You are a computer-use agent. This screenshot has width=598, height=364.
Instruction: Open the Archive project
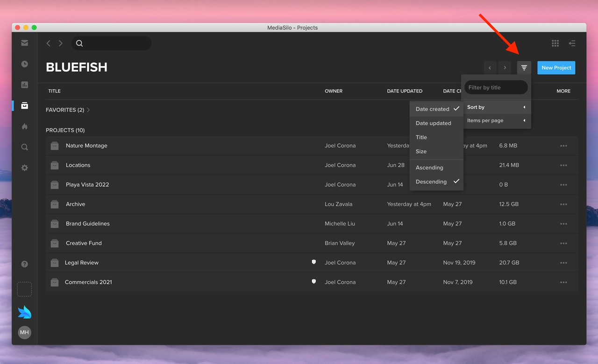pyautogui.click(x=75, y=204)
